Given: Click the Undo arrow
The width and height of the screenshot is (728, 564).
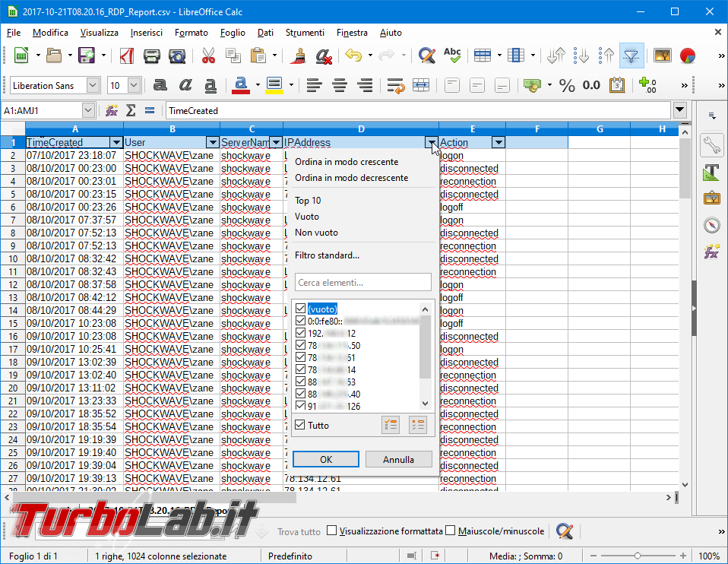Looking at the screenshot, I should [x=353, y=55].
